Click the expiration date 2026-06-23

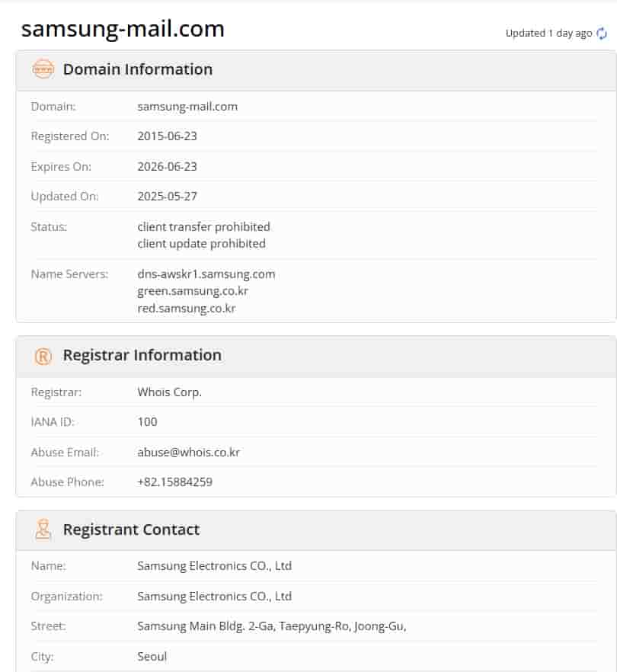coord(167,166)
